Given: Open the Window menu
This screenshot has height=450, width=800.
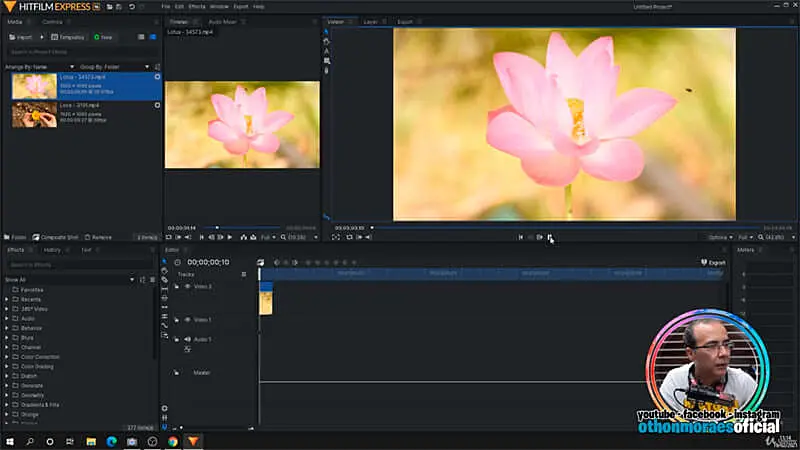Looking at the screenshot, I should [219, 7].
